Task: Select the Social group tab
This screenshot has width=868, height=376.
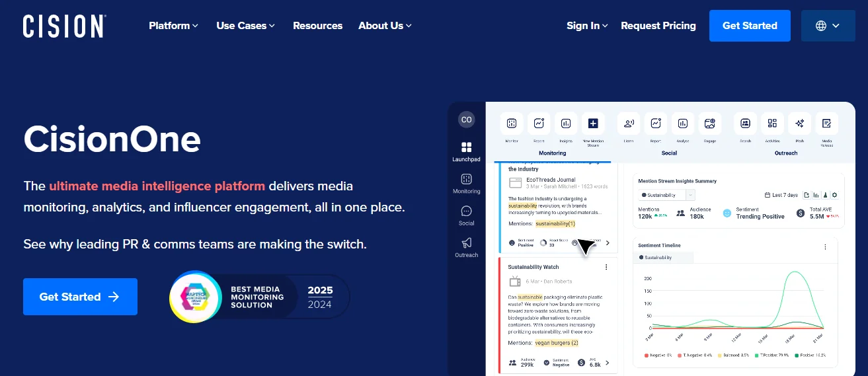Action: click(x=669, y=153)
